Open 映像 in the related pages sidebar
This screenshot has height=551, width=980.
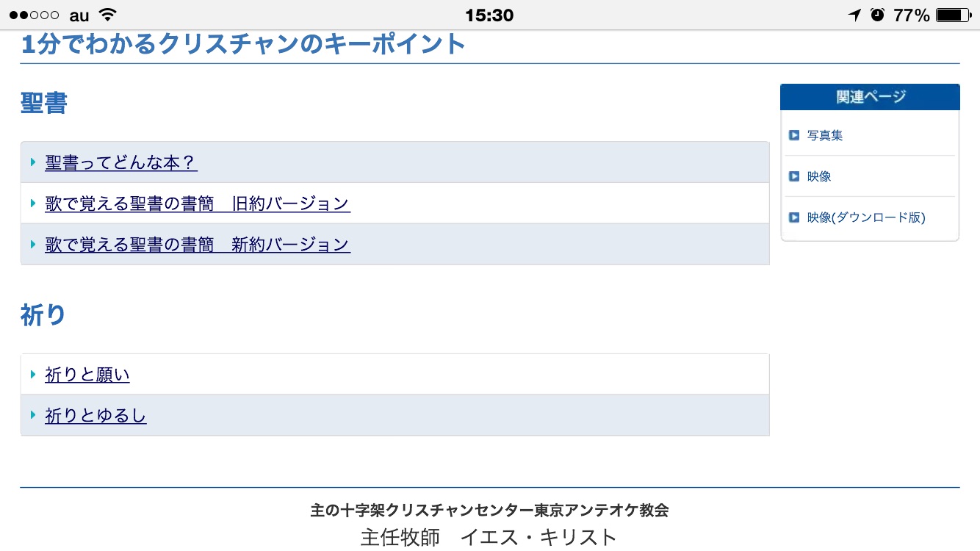click(x=819, y=176)
